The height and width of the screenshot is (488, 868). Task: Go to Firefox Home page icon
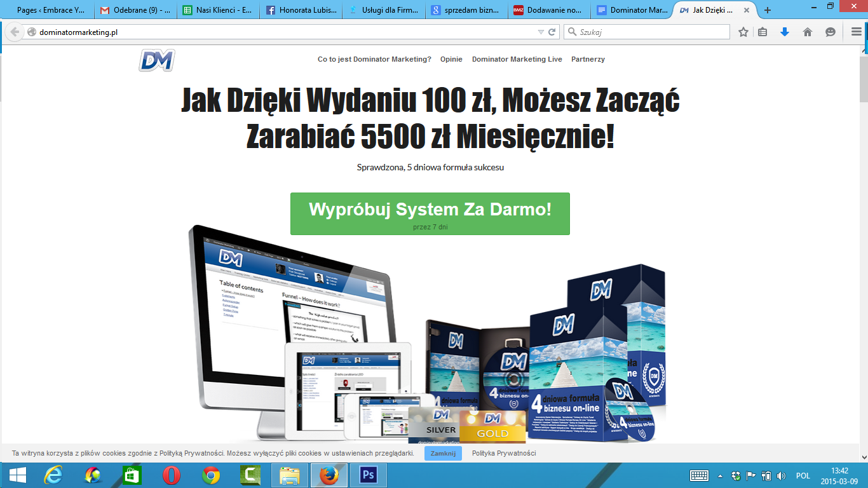tap(808, 32)
